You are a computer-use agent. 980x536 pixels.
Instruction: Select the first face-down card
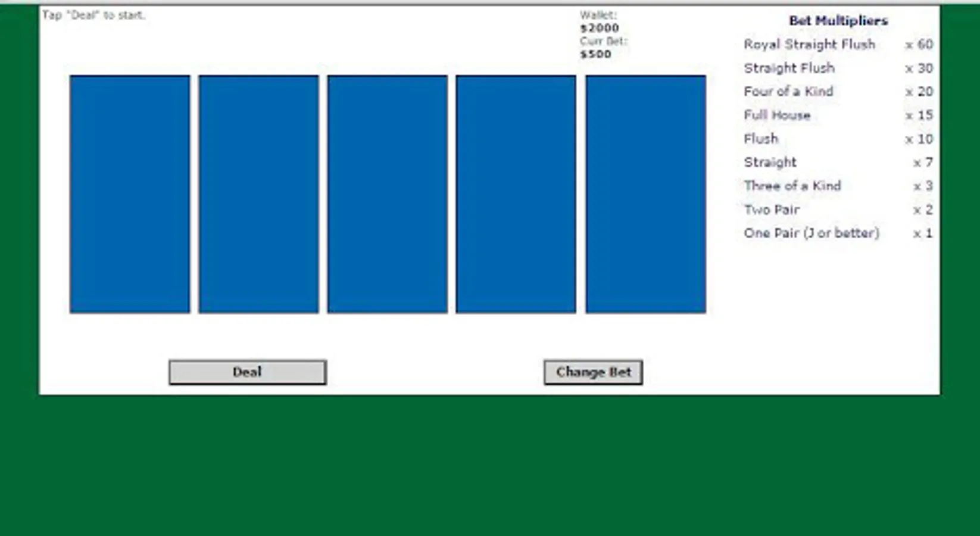click(130, 193)
